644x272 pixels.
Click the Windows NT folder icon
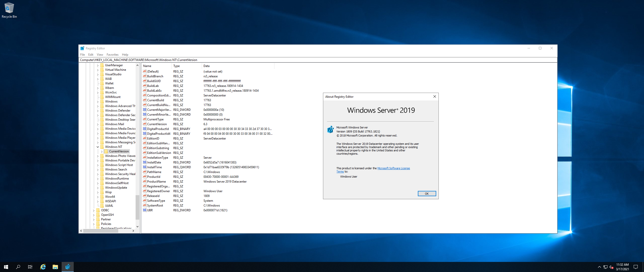pyautogui.click(x=102, y=147)
